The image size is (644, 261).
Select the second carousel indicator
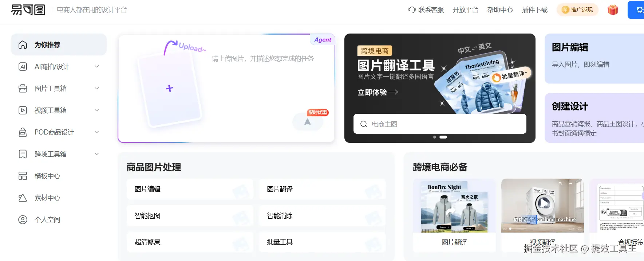click(x=443, y=137)
